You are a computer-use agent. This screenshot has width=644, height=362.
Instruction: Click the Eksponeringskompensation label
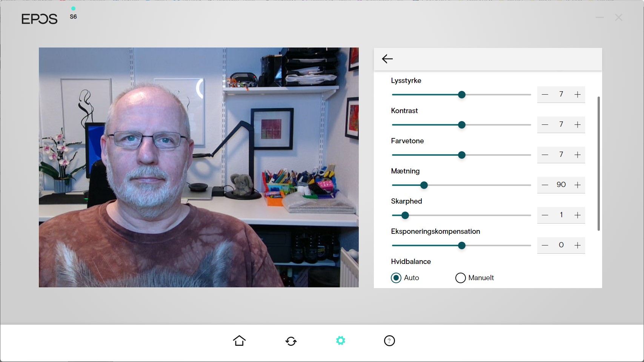coord(435,232)
